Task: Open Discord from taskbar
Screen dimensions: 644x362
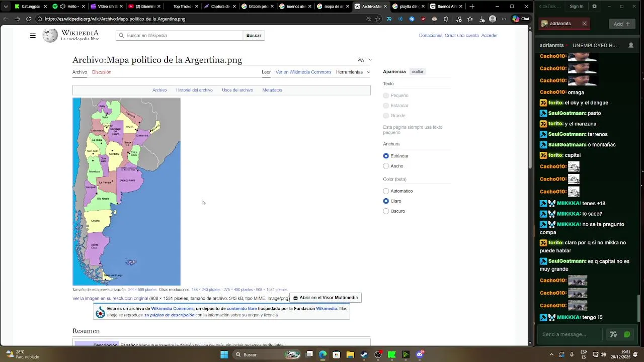Action: tap(420, 354)
